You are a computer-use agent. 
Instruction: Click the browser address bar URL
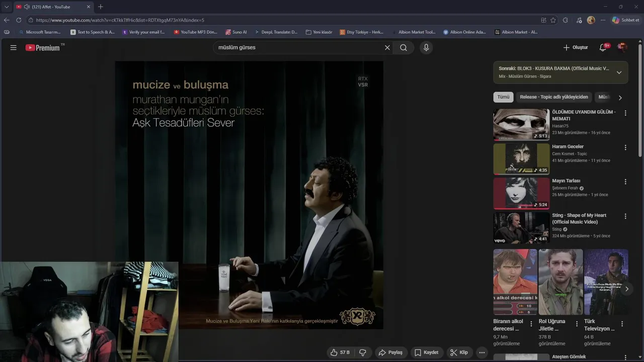(120, 20)
